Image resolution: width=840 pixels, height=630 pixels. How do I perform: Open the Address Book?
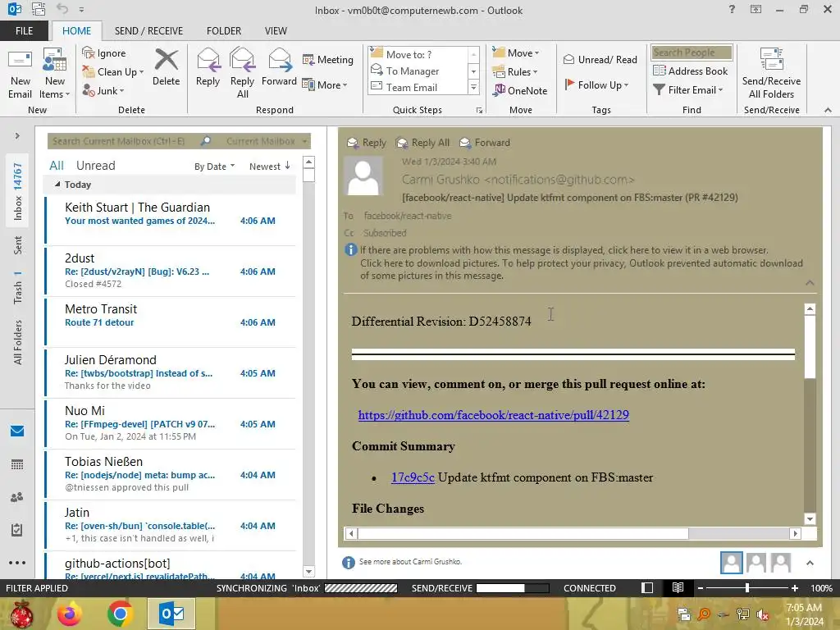click(x=690, y=71)
